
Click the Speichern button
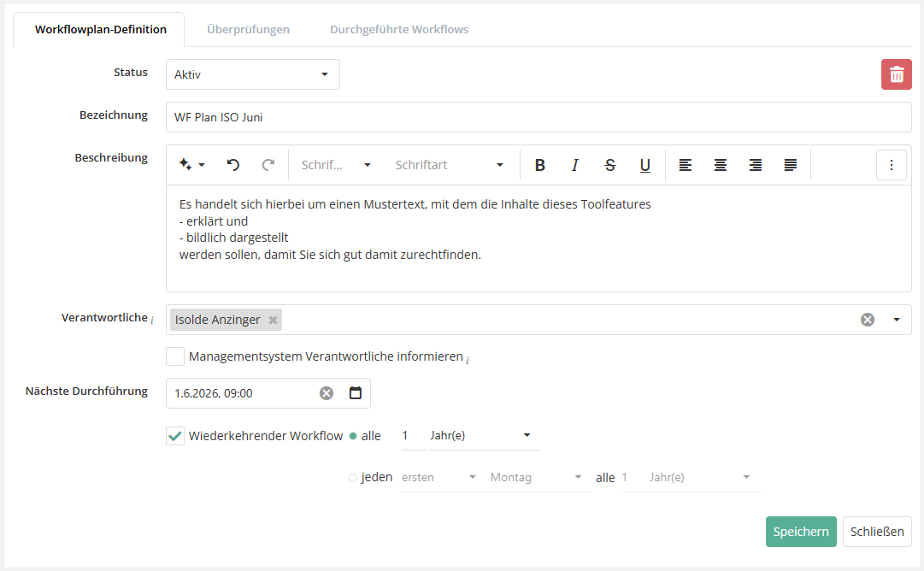[801, 532]
